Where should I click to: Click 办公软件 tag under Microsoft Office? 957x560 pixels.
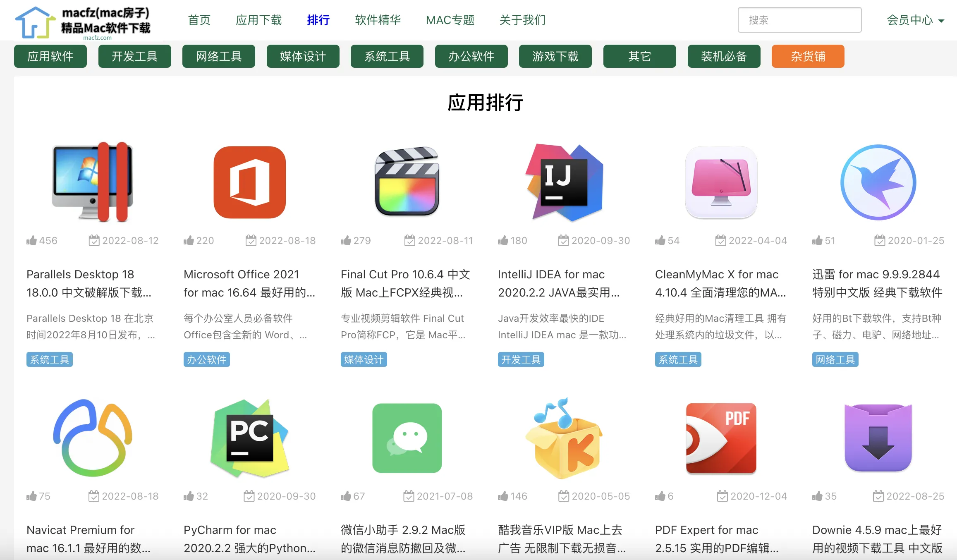coord(207,359)
